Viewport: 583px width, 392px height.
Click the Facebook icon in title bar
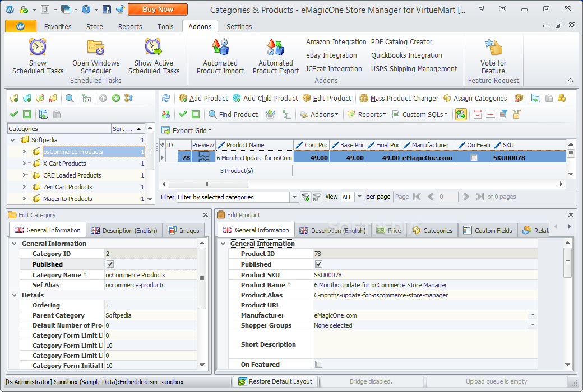pyautogui.click(x=107, y=10)
